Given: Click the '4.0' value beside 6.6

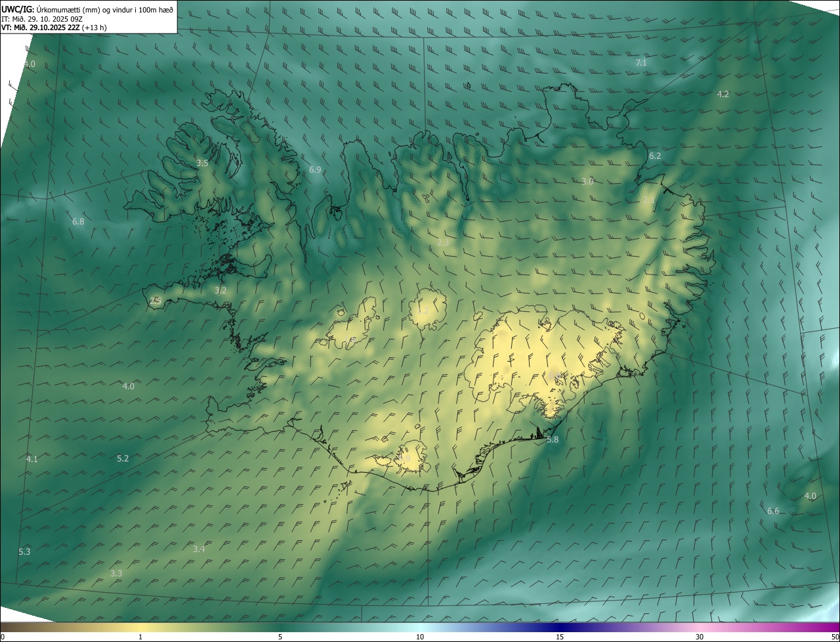Looking at the screenshot, I should point(810,496).
